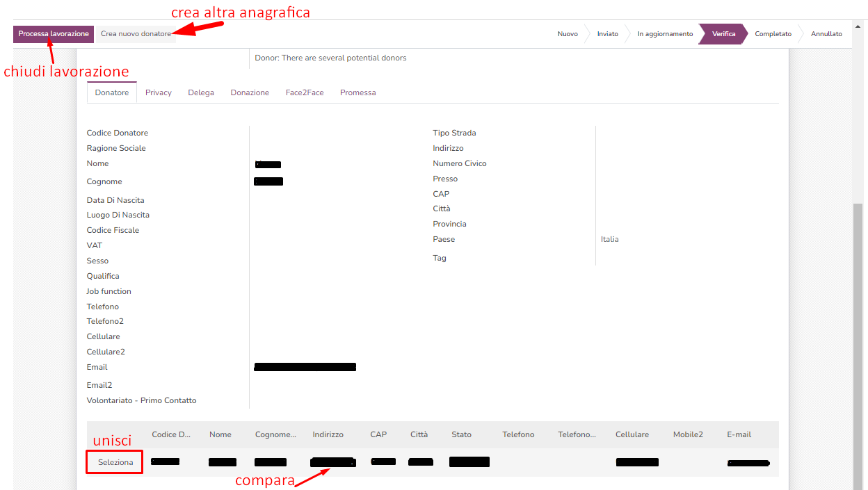Select the Nuovo status stage
The width and height of the screenshot is (868, 490).
pyautogui.click(x=568, y=34)
